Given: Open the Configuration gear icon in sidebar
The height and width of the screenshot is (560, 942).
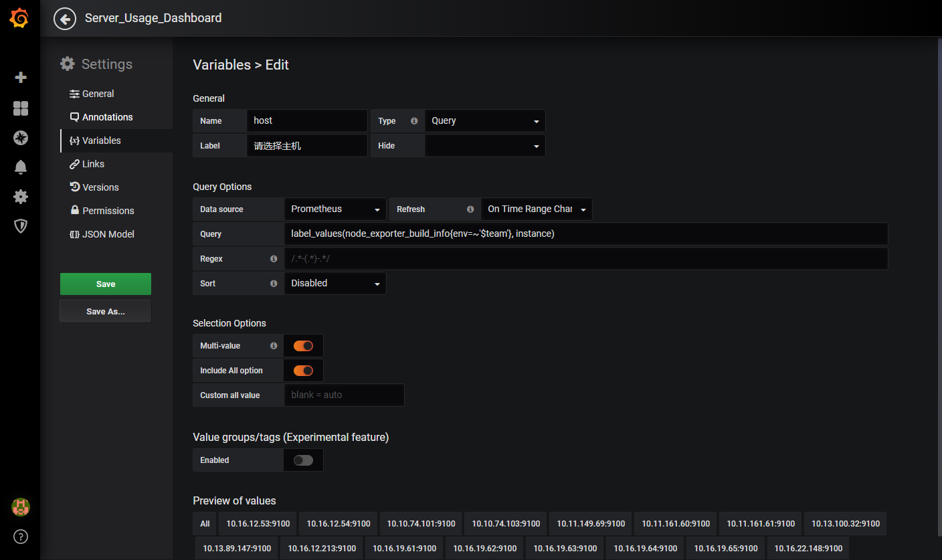Looking at the screenshot, I should (21, 197).
